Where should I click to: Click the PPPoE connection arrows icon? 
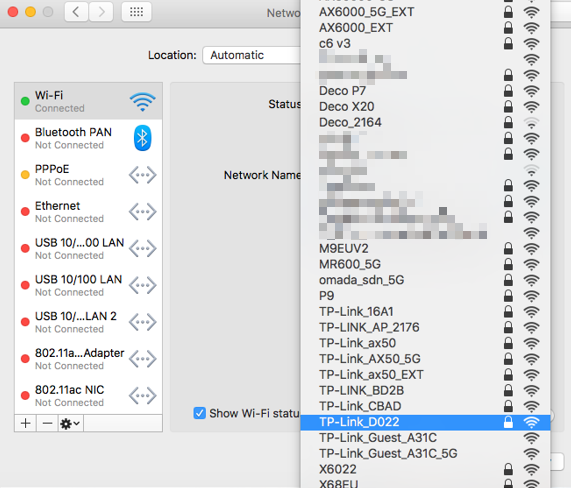[142, 175]
